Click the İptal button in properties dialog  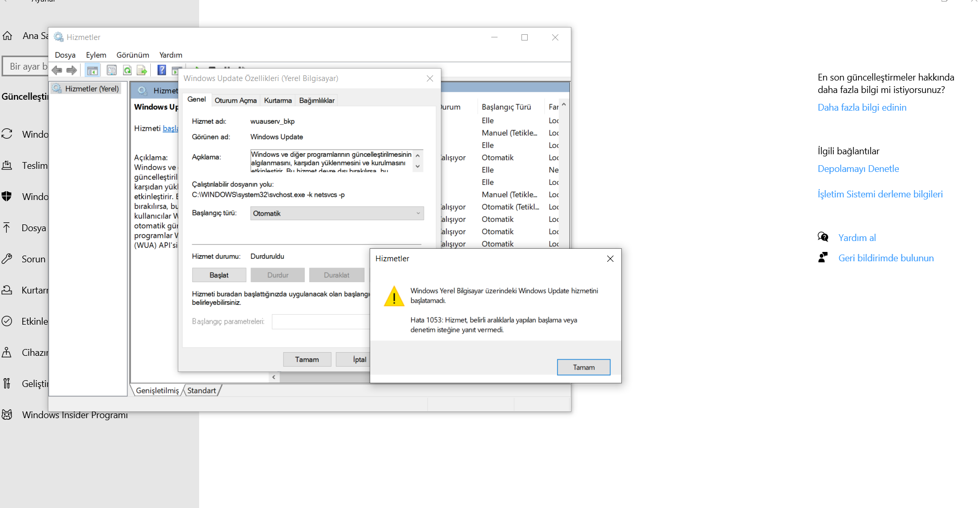click(x=354, y=359)
